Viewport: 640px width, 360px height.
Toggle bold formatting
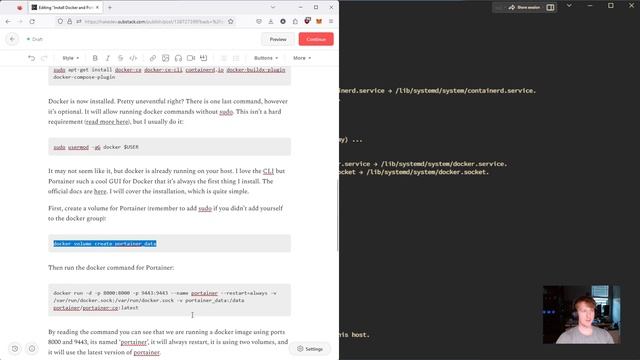[x=95, y=58]
